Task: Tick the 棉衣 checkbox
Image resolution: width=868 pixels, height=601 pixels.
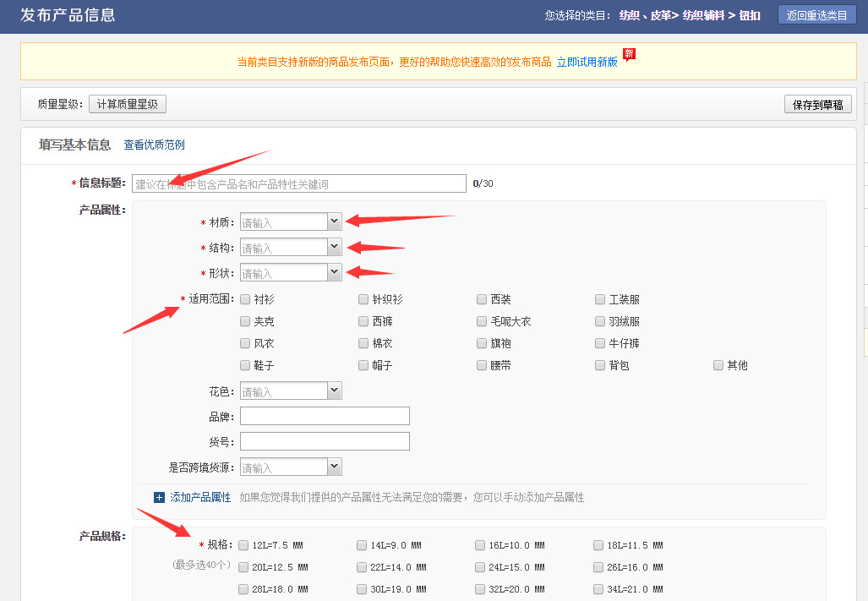Action: coord(363,343)
